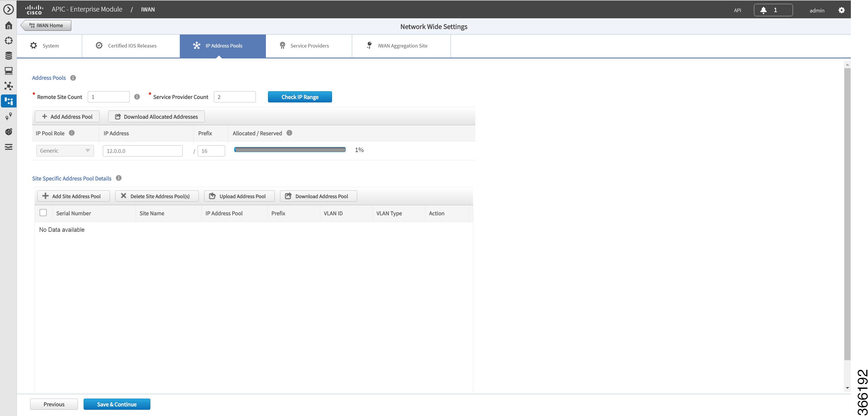Viewport: 868px width, 416px height.
Task: Click the Cisco logo
Action: click(x=34, y=9)
